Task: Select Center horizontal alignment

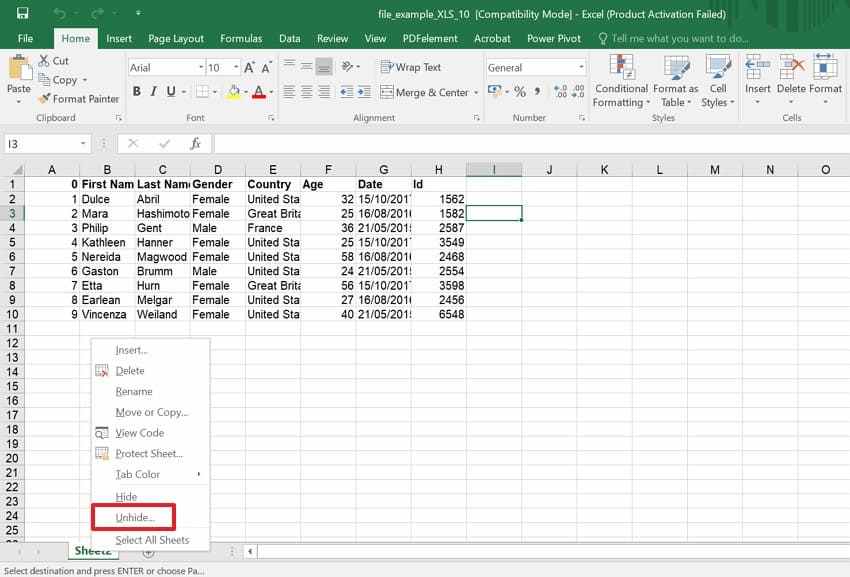Action: pyautogui.click(x=307, y=92)
